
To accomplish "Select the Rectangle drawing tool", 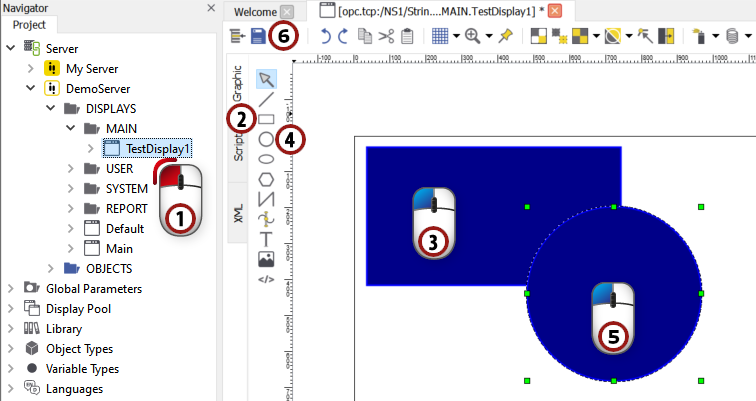I will click(x=266, y=119).
